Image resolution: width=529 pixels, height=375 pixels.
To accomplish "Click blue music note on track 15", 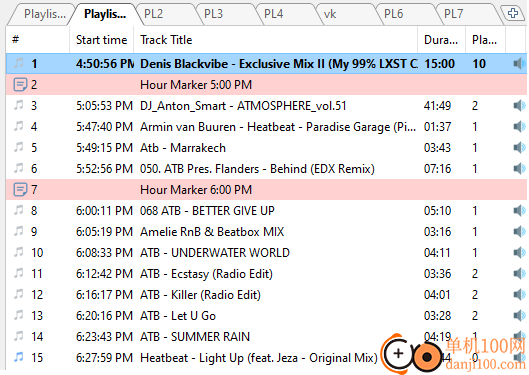I will (19, 357).
